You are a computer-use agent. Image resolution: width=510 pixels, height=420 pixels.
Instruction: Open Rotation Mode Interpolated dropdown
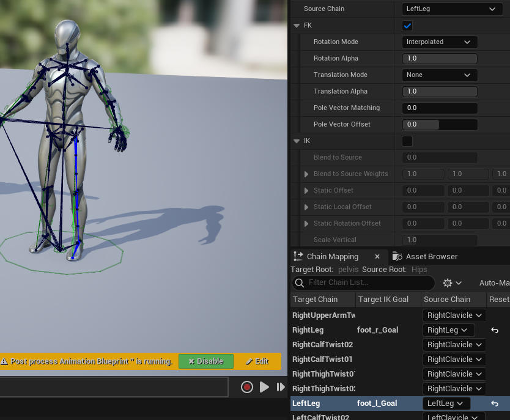coord(440,42)
